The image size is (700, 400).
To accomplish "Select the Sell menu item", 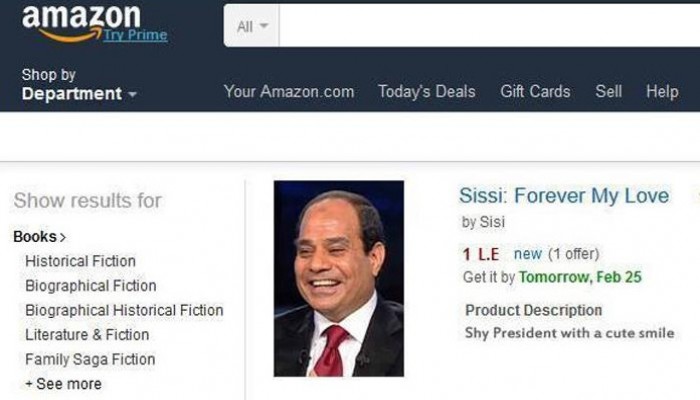I will point(608,91).
